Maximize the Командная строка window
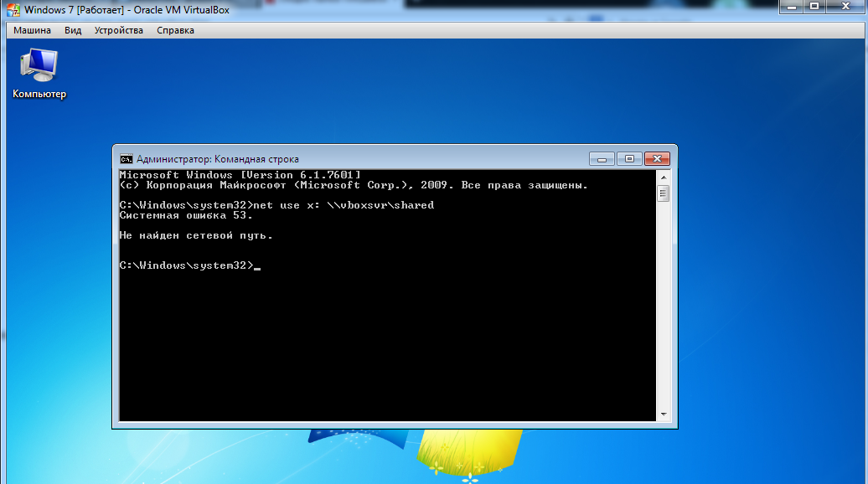This screenshot has width=868, height=484. pyautogui.click(x=629, y=159)
